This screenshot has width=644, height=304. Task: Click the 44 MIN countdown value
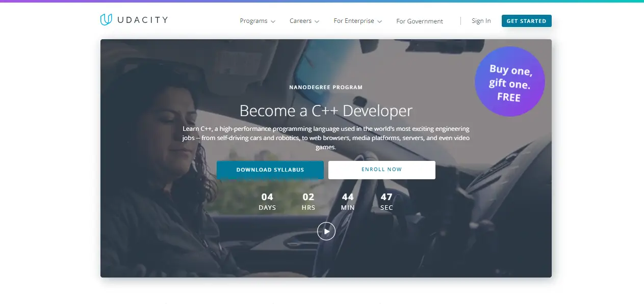[x=348, y=202]
